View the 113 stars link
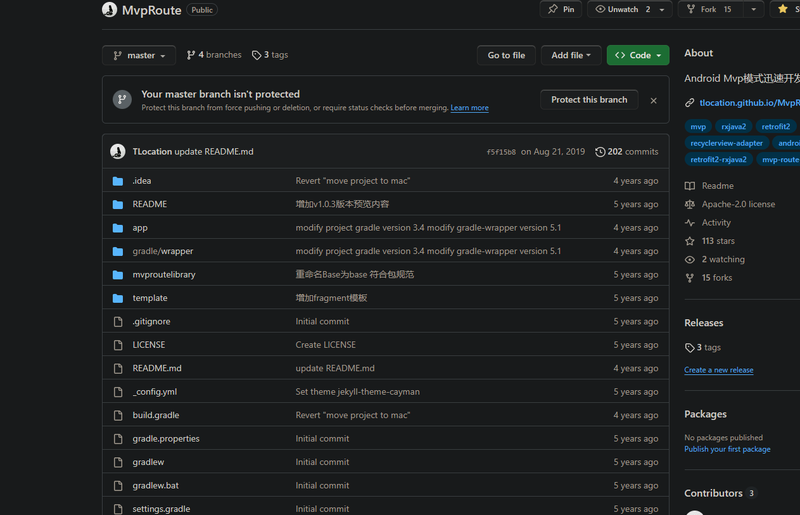 pyautogui.click(x=710, y=241)
